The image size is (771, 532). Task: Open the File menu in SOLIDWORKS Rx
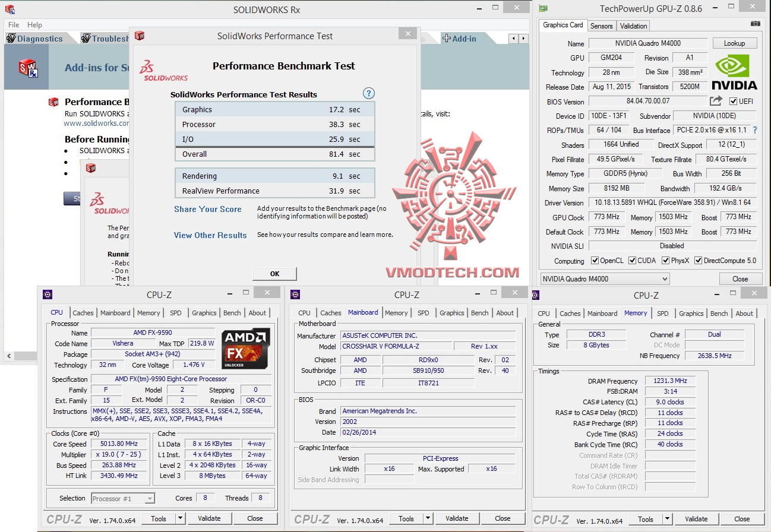pos(14,25)
